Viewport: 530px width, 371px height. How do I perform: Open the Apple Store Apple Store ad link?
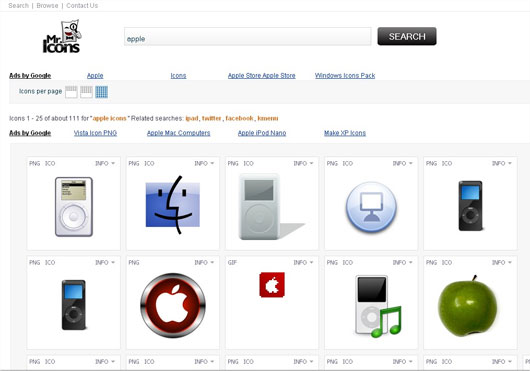(x=262, y=76)
